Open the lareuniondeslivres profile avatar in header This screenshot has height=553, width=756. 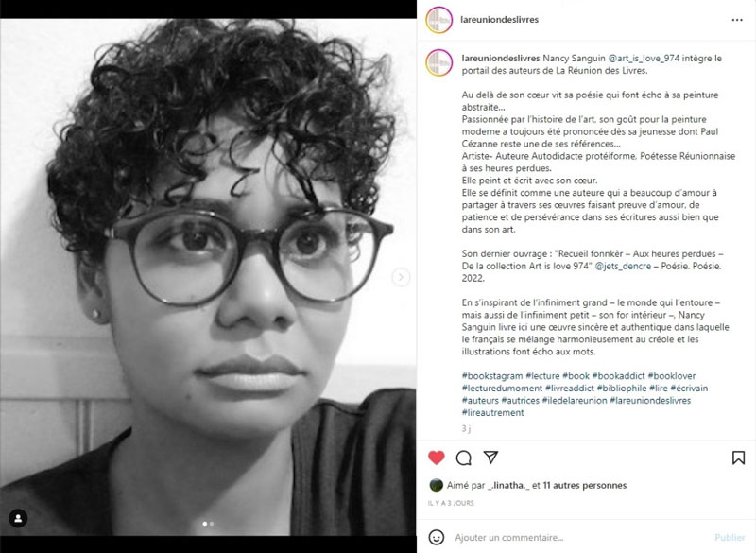(438, 20)
